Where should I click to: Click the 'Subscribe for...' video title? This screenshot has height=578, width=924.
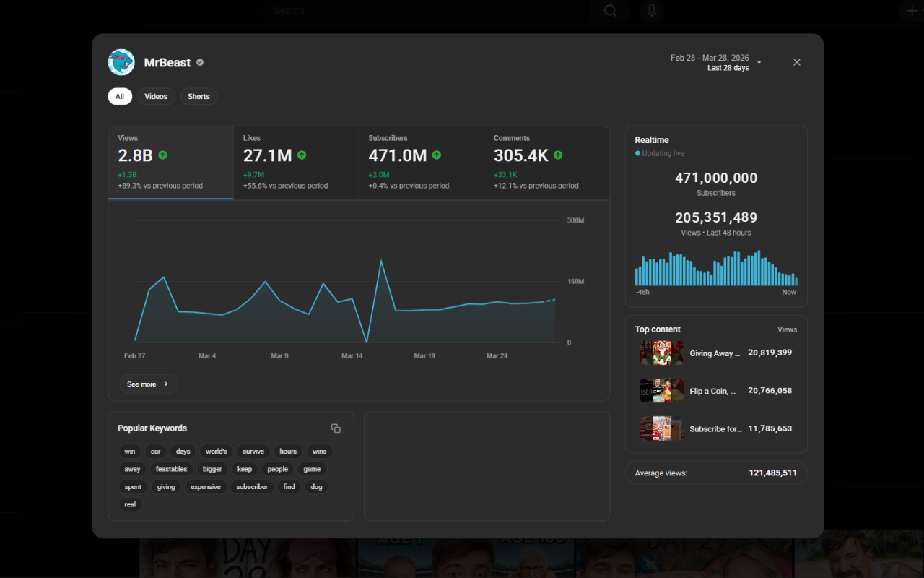tap(715, 428)
